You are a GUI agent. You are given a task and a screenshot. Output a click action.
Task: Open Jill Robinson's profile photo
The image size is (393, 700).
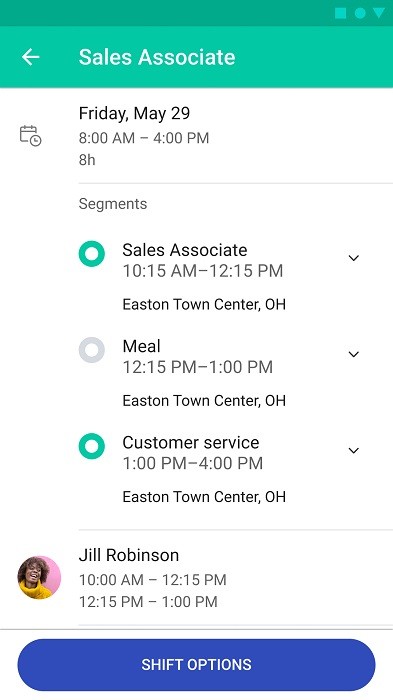(39, 577)
